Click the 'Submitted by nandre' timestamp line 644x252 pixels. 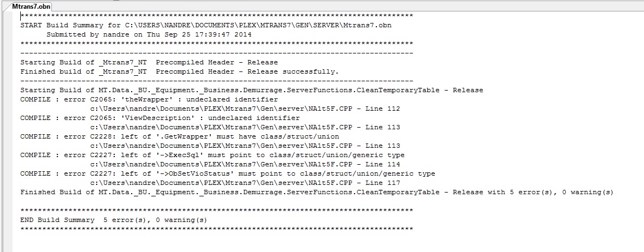(149, 34)
